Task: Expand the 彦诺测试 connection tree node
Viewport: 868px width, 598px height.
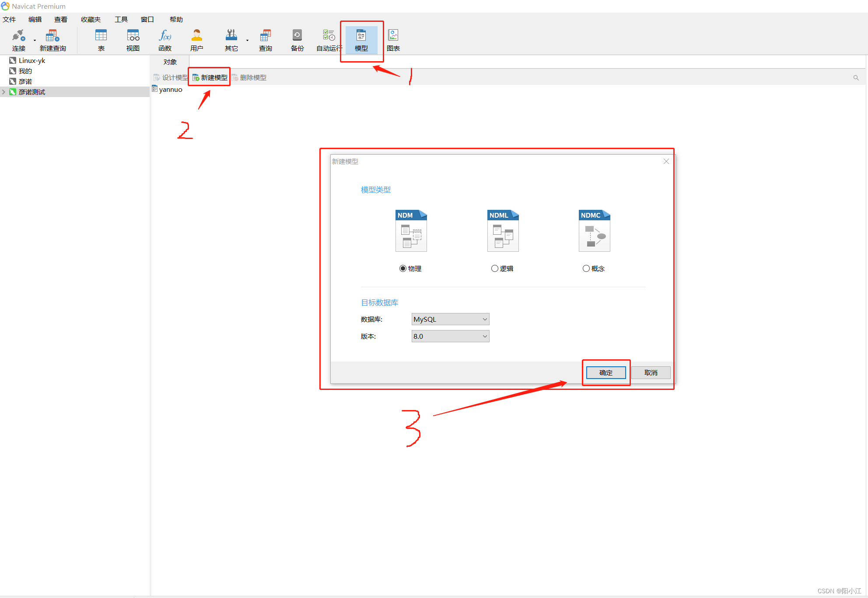Action: (4, 92)
